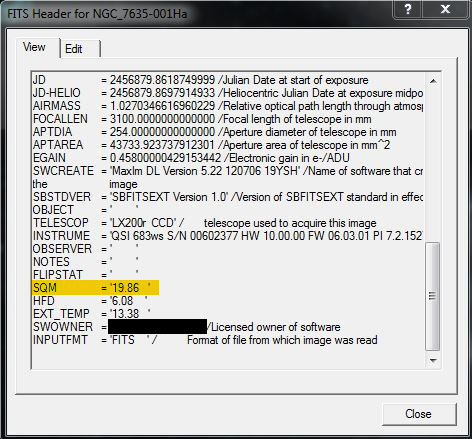Click the INSTRUME header entry
The image size is (472, 439).
[x=228, y=236]
